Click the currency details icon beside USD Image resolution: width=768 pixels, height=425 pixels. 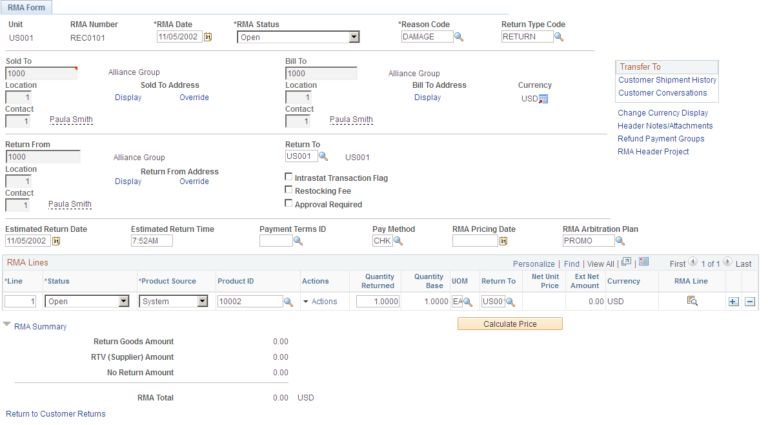click(x=543, y=99)
